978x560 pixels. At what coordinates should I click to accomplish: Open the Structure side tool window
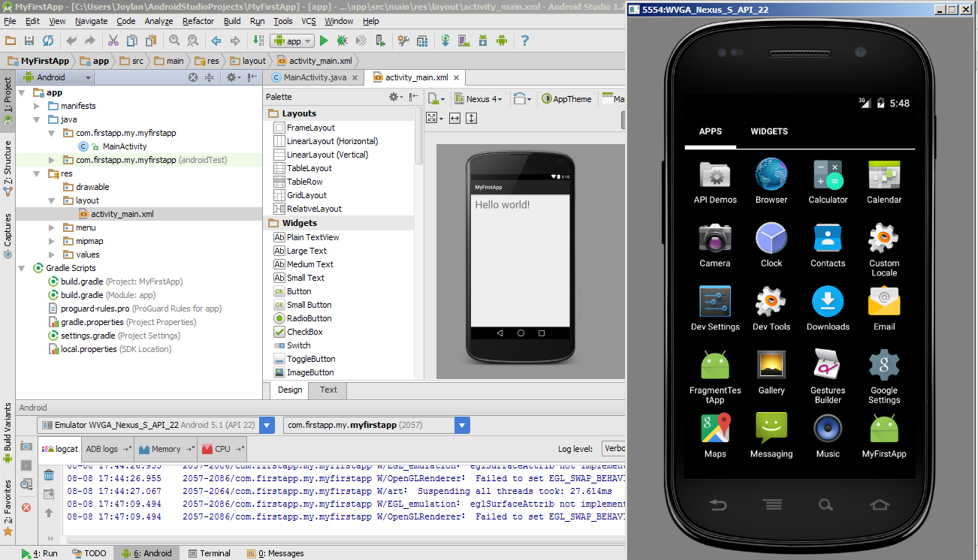(x=8, y=168)
